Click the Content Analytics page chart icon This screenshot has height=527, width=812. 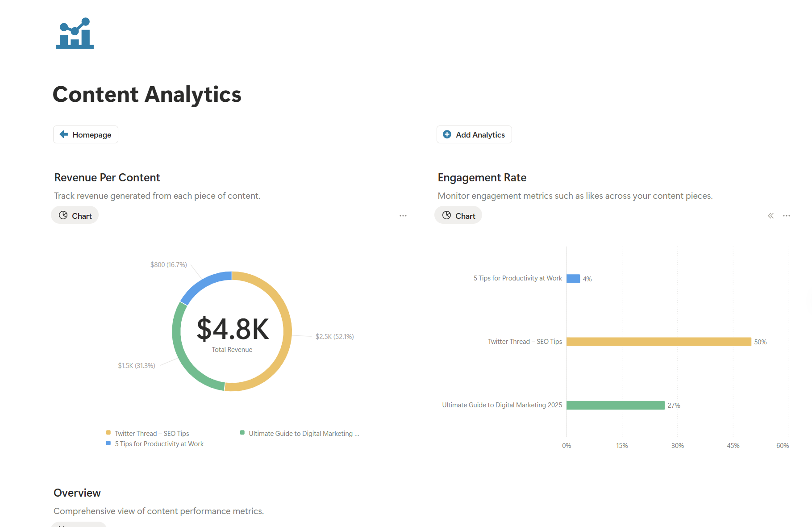pos(75,33)
